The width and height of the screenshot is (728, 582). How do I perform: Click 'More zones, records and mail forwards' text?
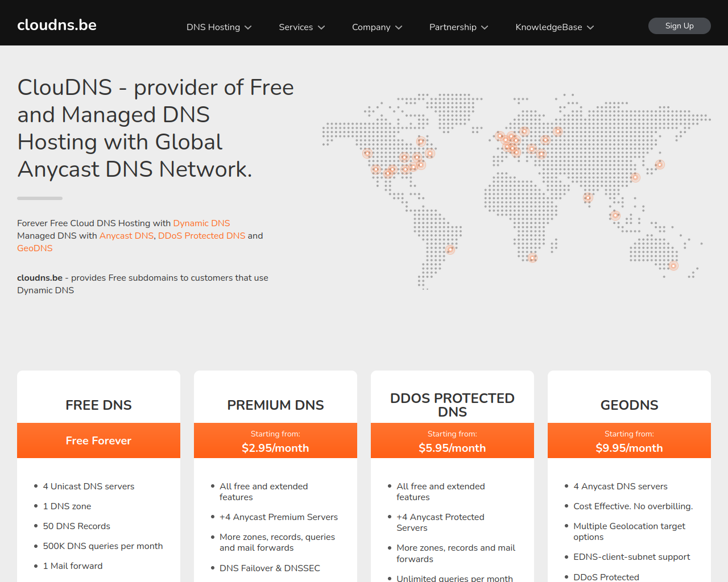[456, 554]
